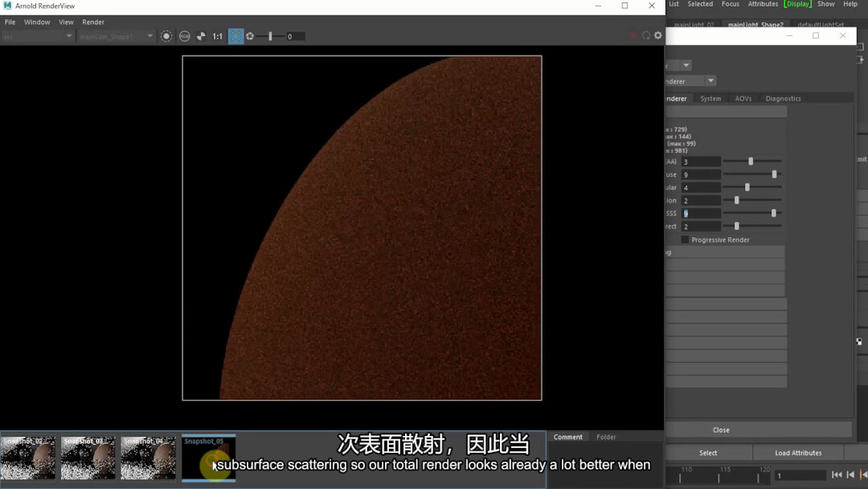868x489 pixels.
Task: Enable Progressive Render checkbox
Action: click(685, 240)
